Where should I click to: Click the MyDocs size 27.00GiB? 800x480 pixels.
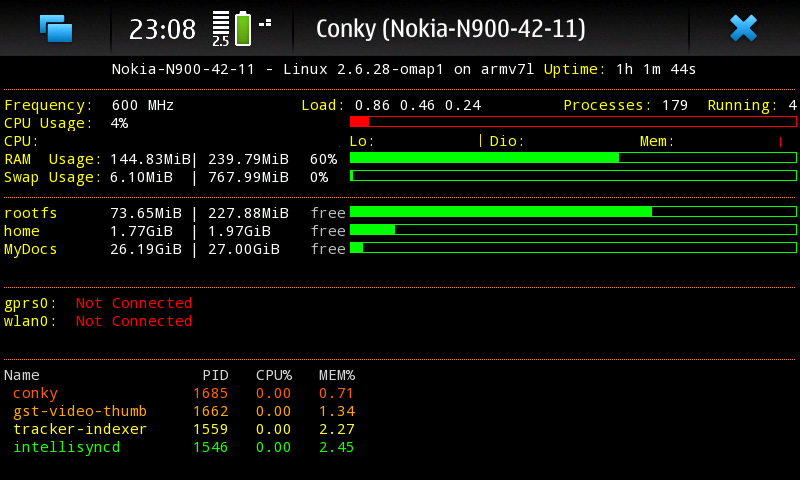pyautogui.click(x=244, y=249)
